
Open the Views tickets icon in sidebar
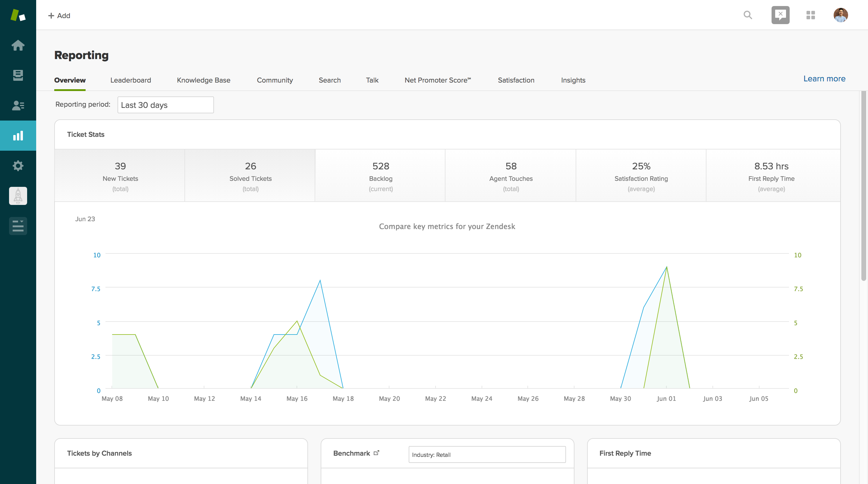pyautogui.click(x=18, y=75)
